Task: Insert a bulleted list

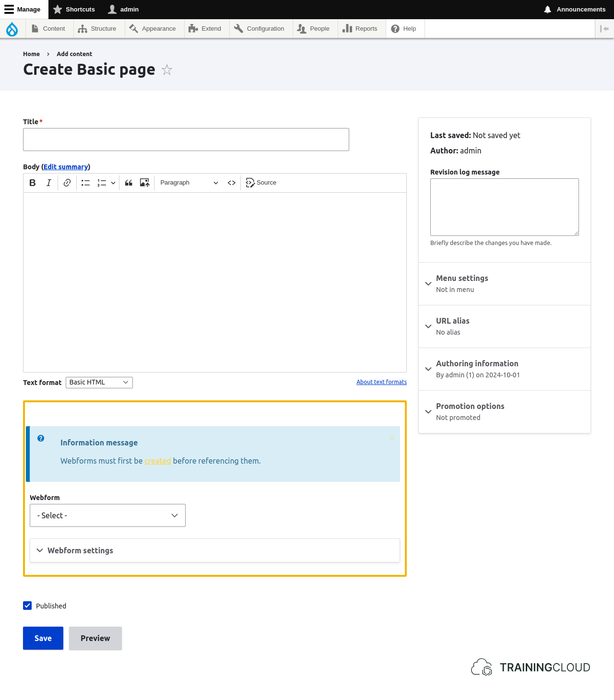Action: coord(85,183)
